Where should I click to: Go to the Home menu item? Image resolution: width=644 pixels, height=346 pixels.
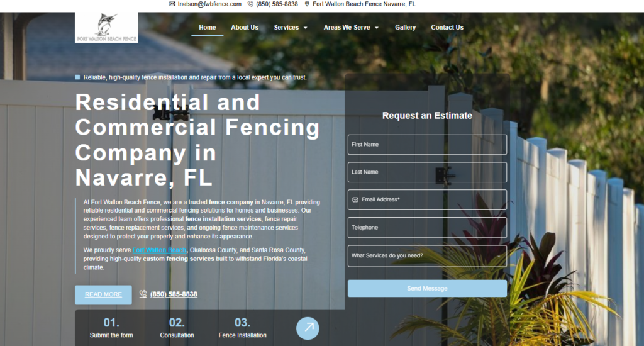(x=208, y=27)
